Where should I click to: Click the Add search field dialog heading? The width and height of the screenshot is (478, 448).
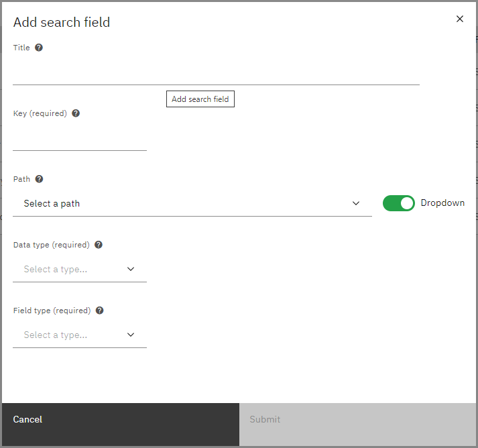pos(62,22)
